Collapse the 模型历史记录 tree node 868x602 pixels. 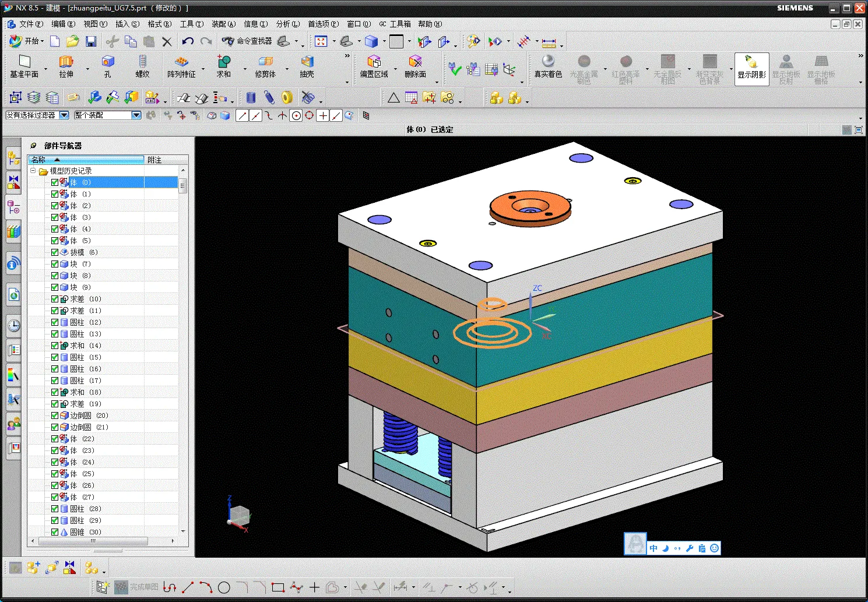tap(33, 171)
